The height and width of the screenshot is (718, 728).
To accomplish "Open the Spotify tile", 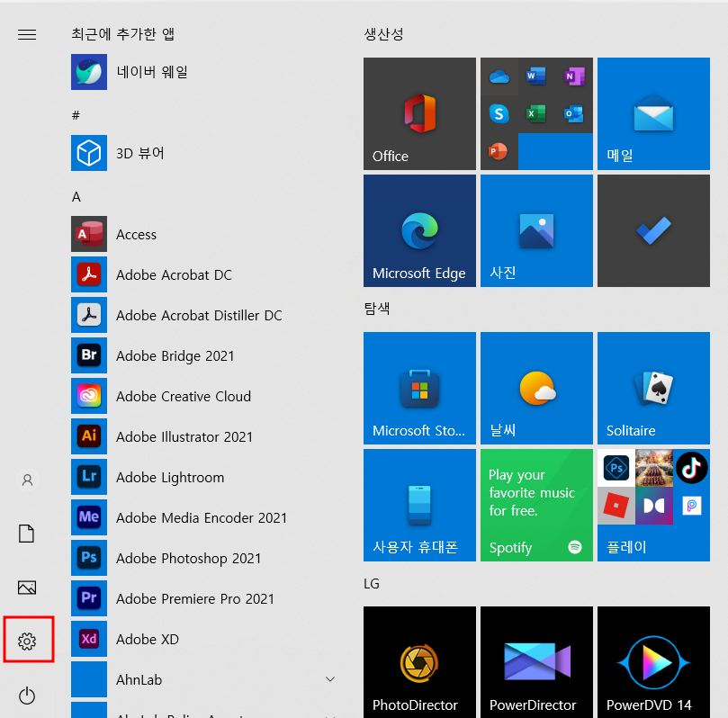I will tap(536, 505).
